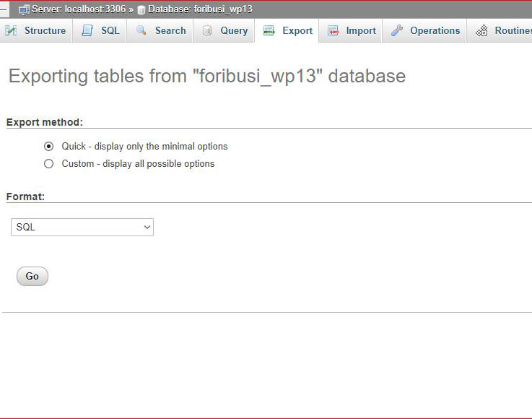
Task: Click the 'Export method:' heading
Action: pos(45,122)
